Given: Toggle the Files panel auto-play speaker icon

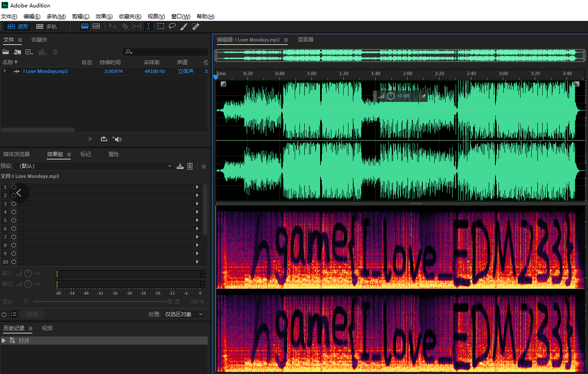Looking at the screenshot, I should [x=117, y=139].
